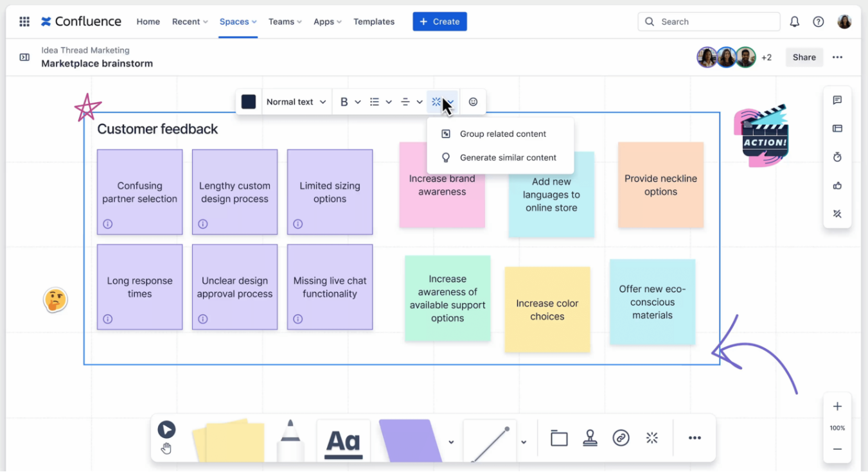Open the notifications bell
The width and height of the screenshot is (868, 472).
(795, 21)
